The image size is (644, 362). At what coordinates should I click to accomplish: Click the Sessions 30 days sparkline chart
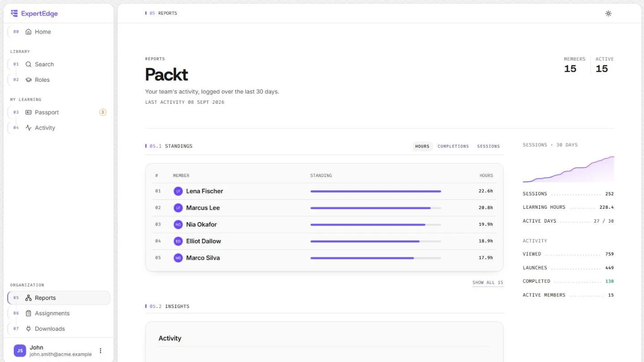(568, 169)
